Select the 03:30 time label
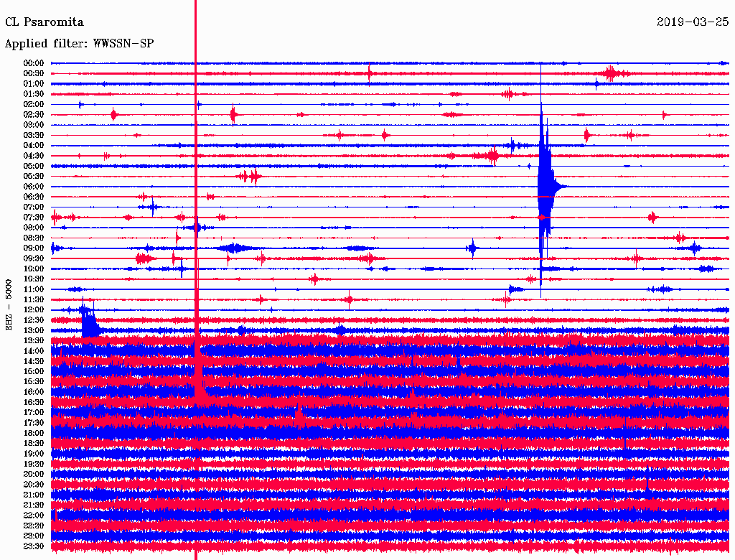Image resolution: width=735 pixels, height=560 pixels. (x=34, y=136)
